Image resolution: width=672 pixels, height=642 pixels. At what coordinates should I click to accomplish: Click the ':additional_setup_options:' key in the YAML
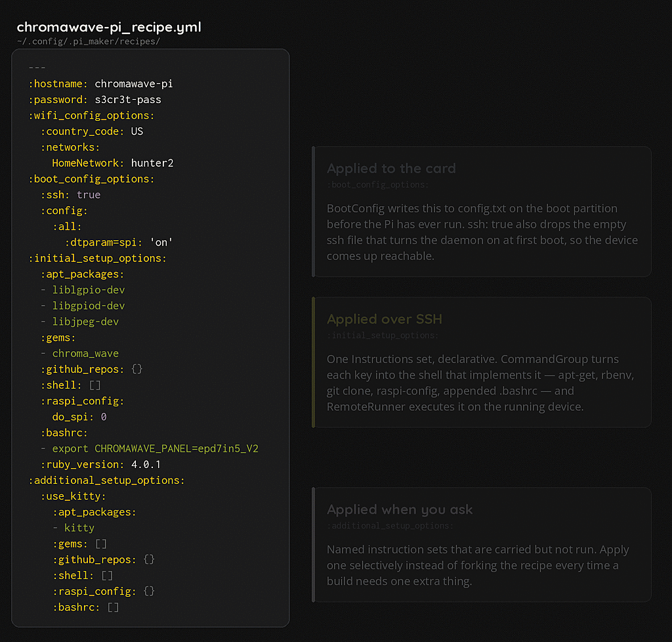107,480
